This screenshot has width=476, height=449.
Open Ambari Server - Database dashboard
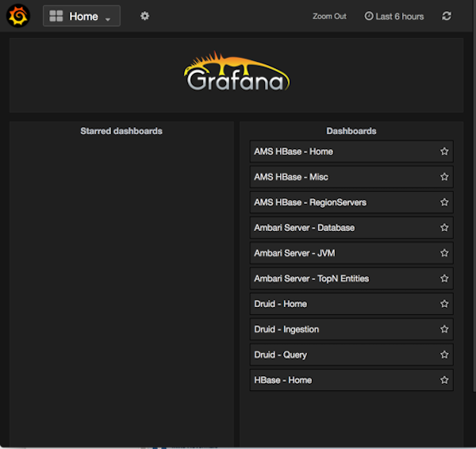click(x=304, y=228)
